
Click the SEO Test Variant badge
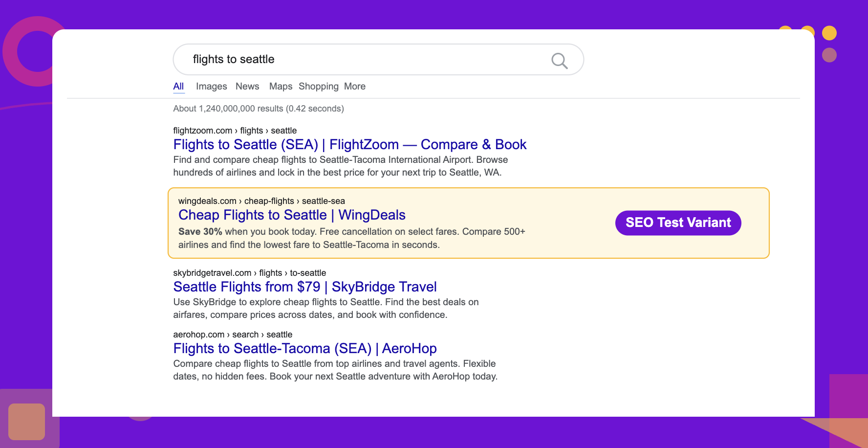(x=678, y=223)
